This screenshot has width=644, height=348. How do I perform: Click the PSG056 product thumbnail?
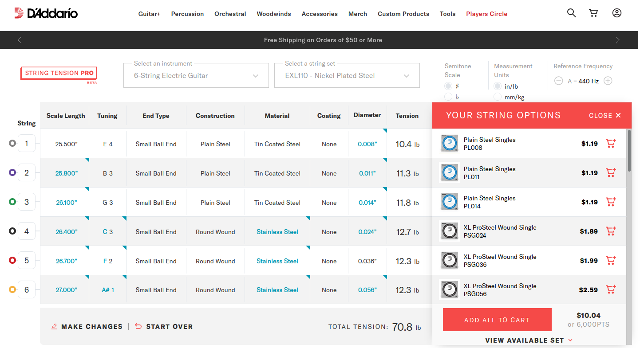(449, 289)
